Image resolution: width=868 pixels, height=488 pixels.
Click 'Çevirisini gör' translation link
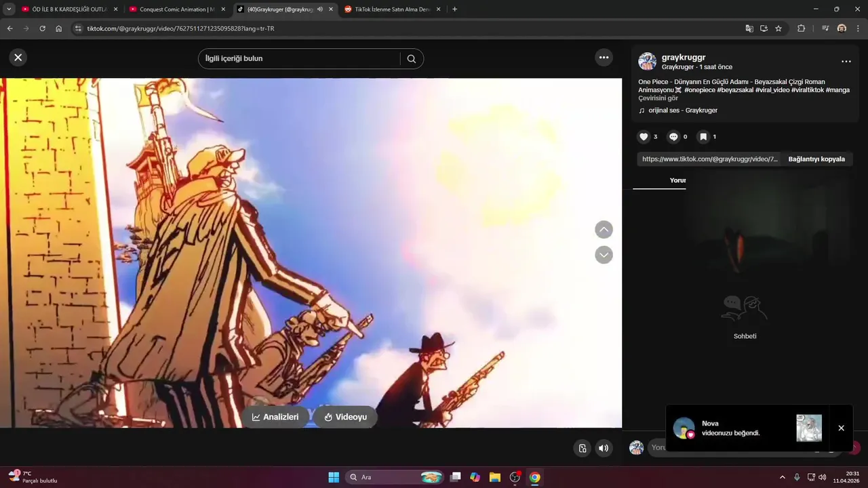(658, 98)
